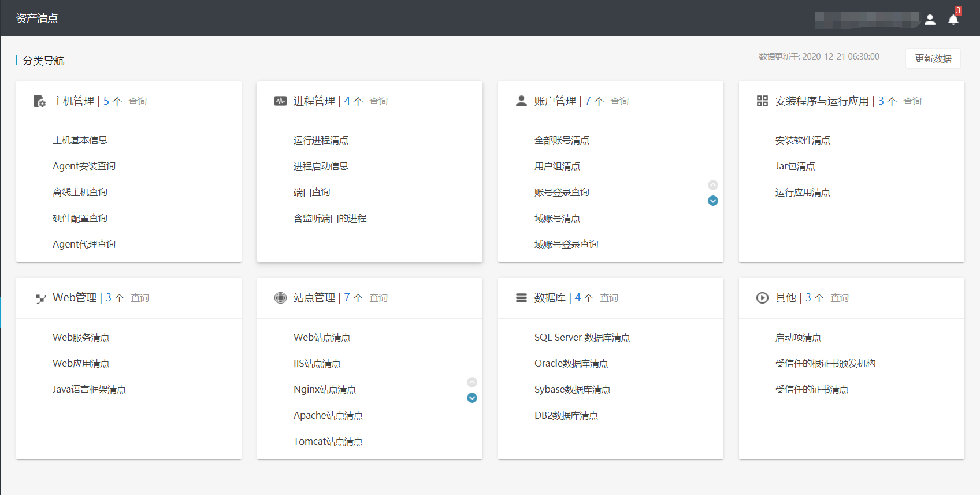Click the 安装程序与运行应用 grid icon

click(762, 101)
